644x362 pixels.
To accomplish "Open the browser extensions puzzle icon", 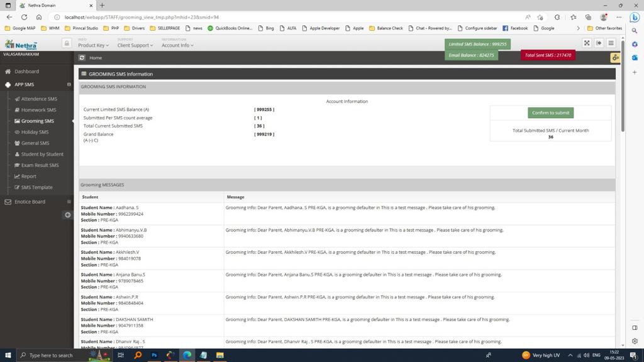I will click(x=557, y=17).
